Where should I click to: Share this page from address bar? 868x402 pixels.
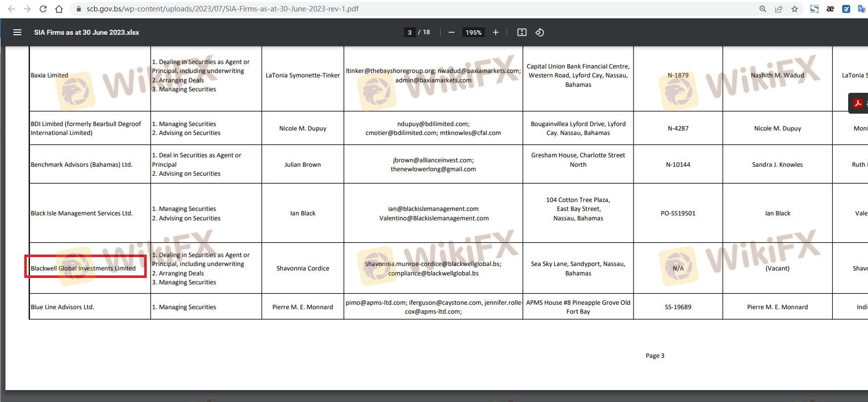tap(779, 9)
